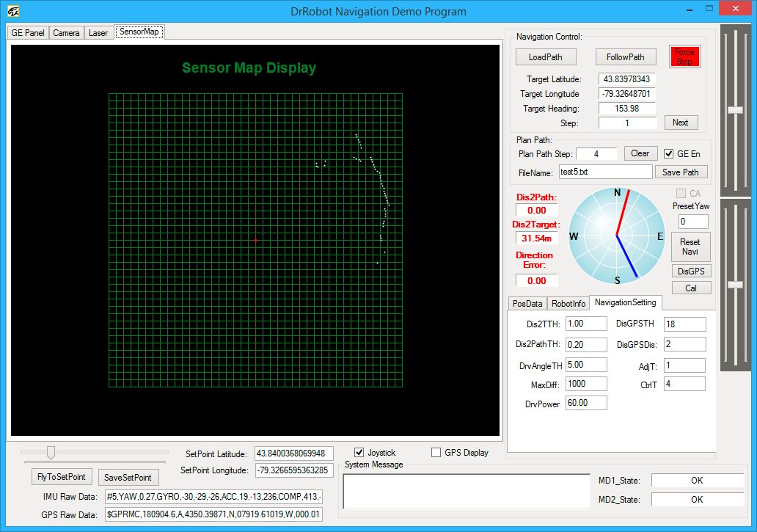The image size is (757, 532).
Task: Click the CtrlT field
Action: tap(684, 384)
